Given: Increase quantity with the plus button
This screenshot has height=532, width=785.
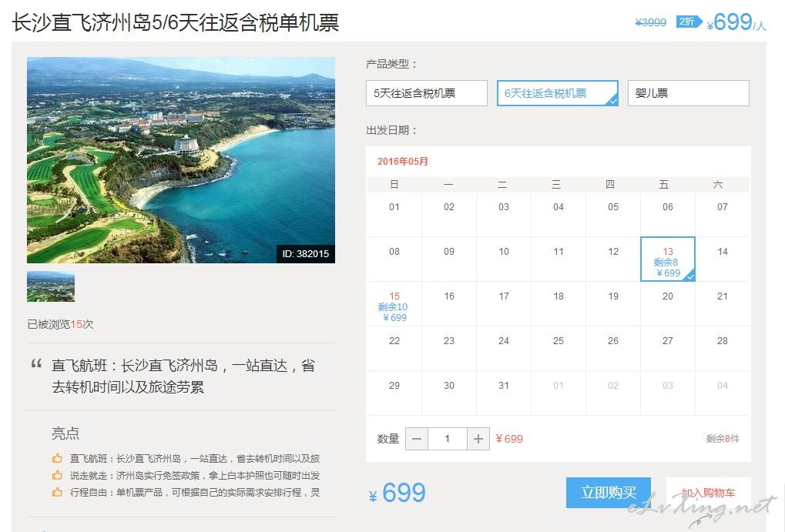Looking at the screenshot, I should [478, 439].
